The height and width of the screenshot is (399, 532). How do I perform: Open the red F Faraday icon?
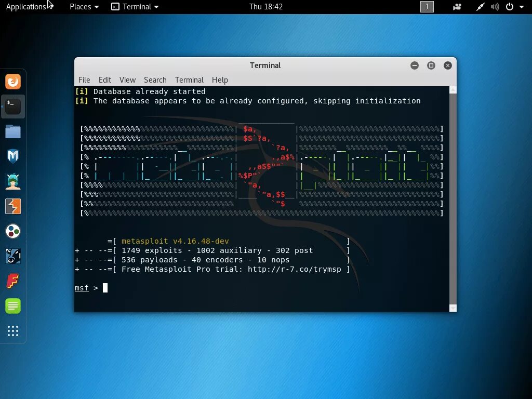click(x=13, y=281)
